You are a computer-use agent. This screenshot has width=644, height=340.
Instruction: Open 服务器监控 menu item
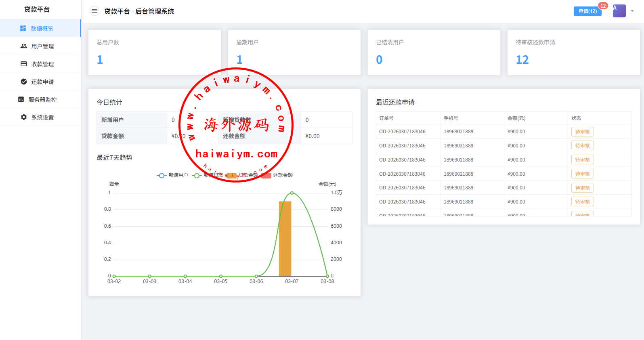coord(42,100)
